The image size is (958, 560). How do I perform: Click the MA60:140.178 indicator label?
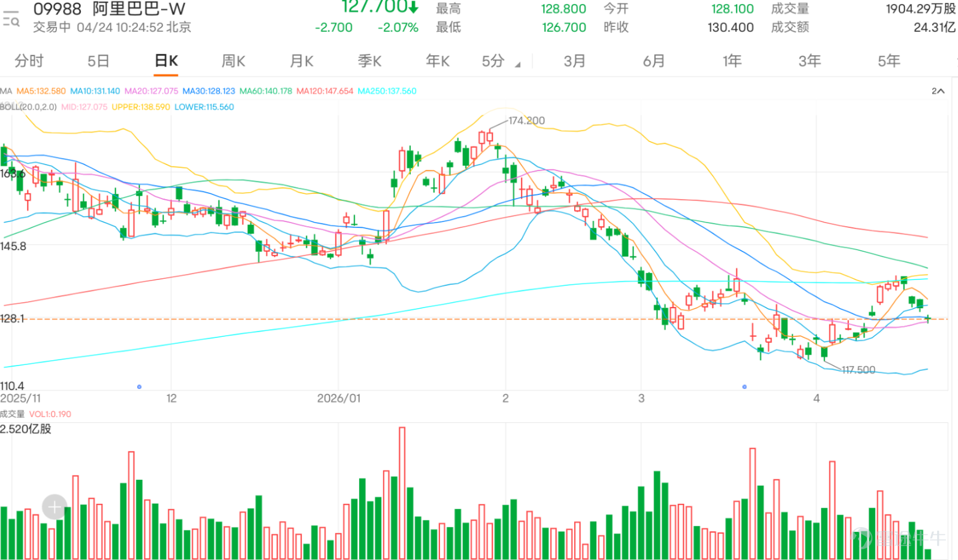266,91
